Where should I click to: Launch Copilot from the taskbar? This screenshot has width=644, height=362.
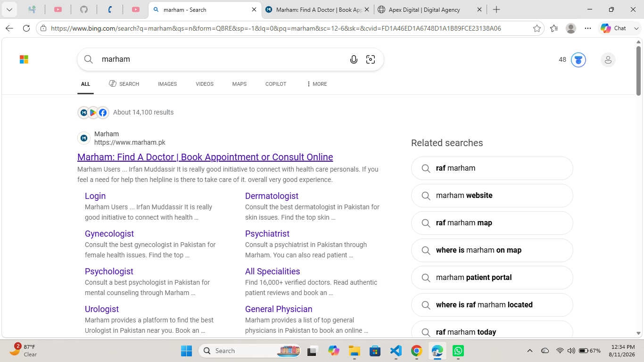(334, 351)
